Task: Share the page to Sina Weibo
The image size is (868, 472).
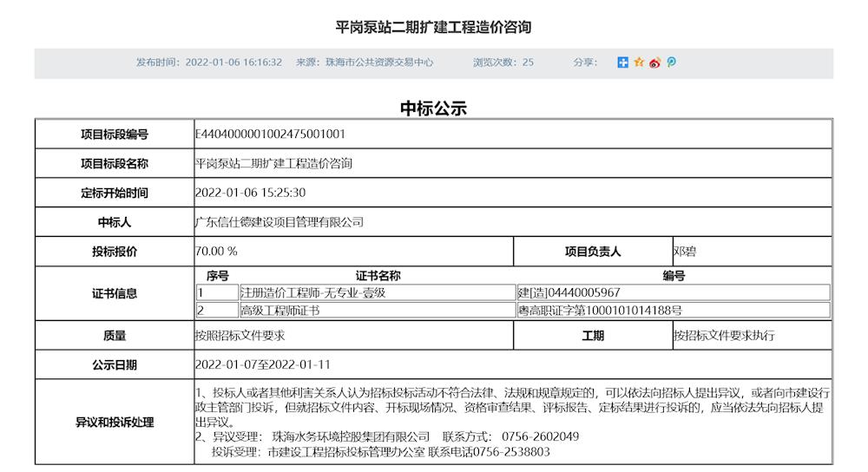Action: tap(655, 62)
